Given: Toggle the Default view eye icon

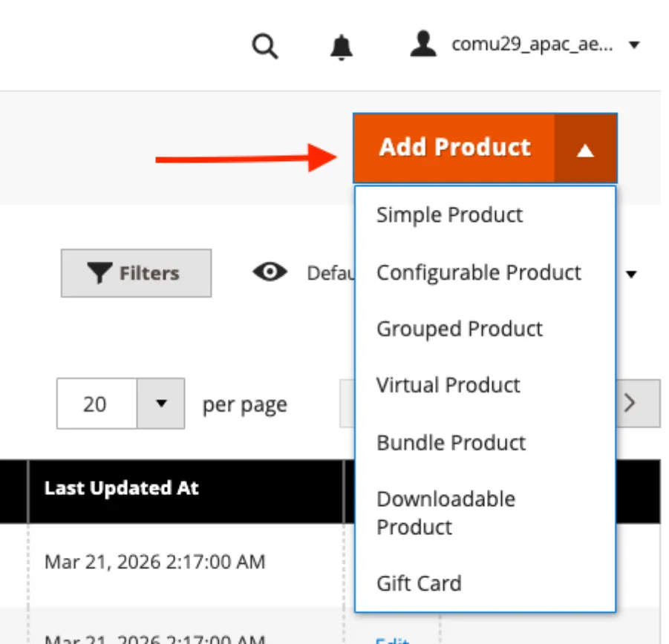Looking at the screenshot, I should (x=270, y=272).
